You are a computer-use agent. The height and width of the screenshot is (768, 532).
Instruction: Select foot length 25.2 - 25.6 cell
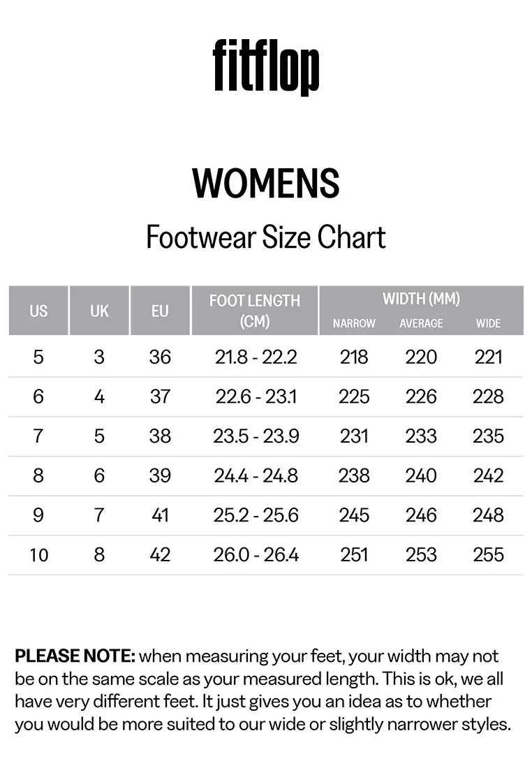tap(256, 515)
